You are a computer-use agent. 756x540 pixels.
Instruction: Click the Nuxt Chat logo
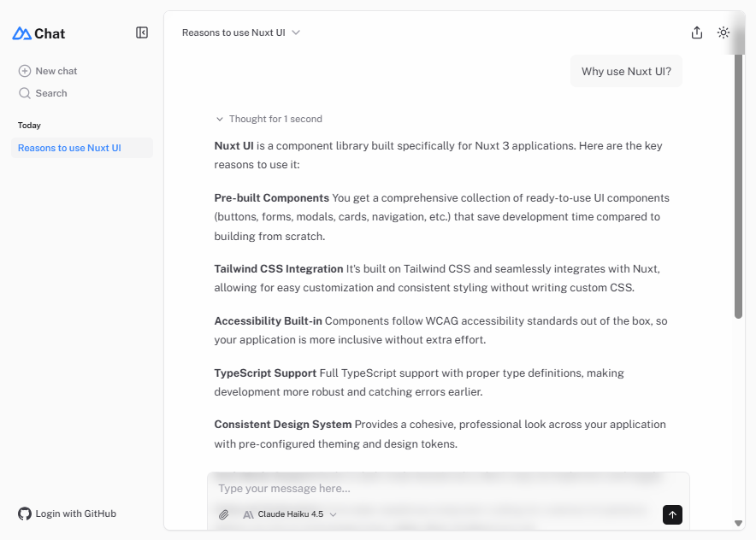[x=38, y=33]
